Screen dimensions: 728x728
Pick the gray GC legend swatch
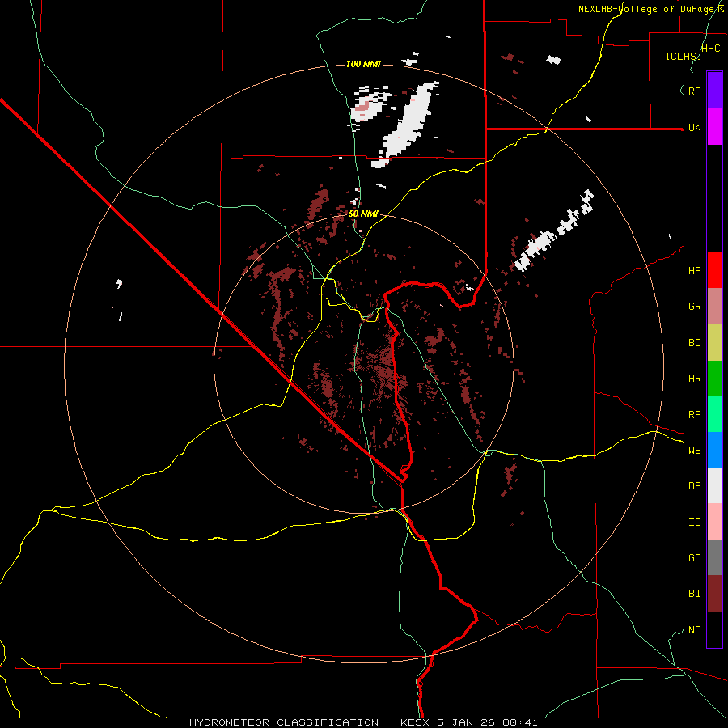(x=714, y=557)
